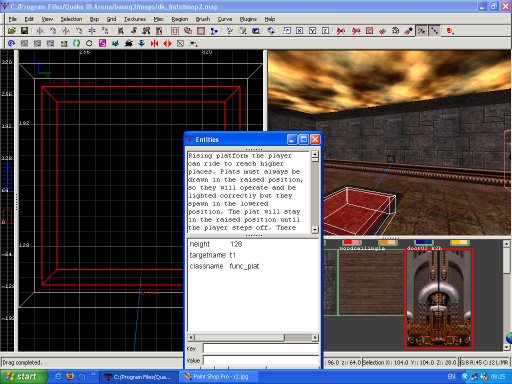
Task: Click the Select Inside icon
Action: tap(159, 31)
